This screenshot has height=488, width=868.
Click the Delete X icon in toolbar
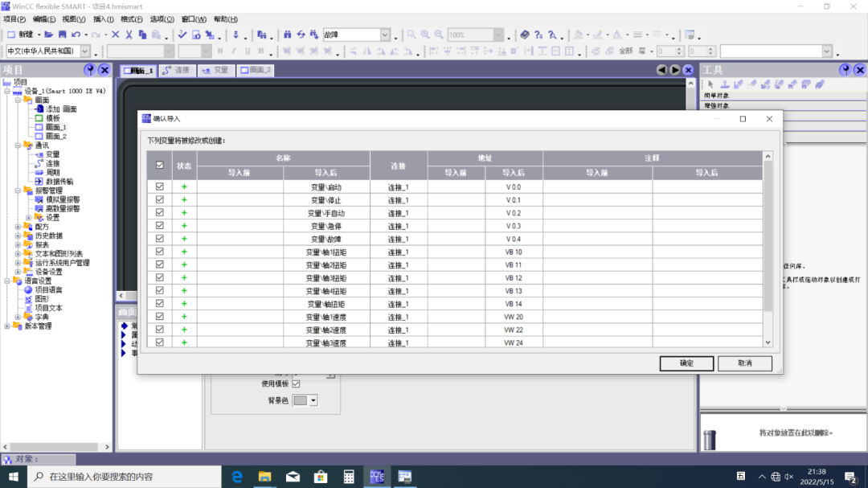(x=115, y=35)
